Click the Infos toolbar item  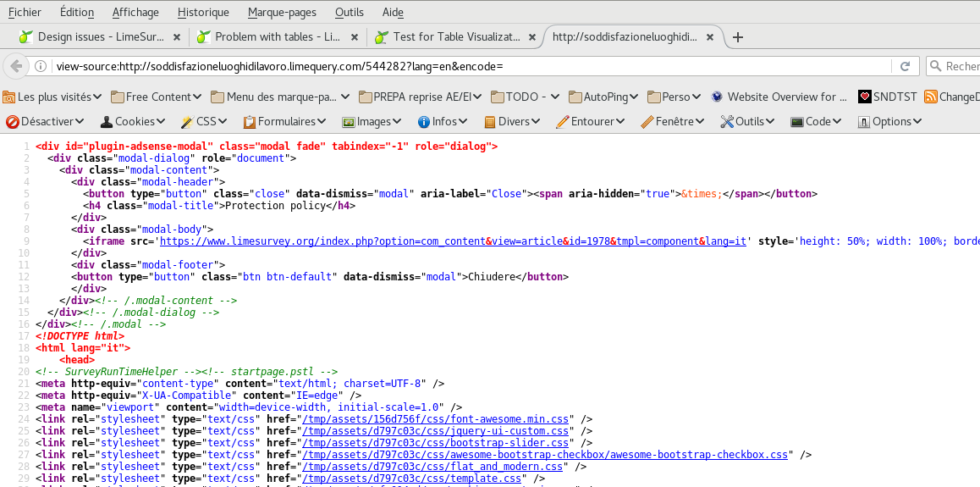tap(443, 121)
